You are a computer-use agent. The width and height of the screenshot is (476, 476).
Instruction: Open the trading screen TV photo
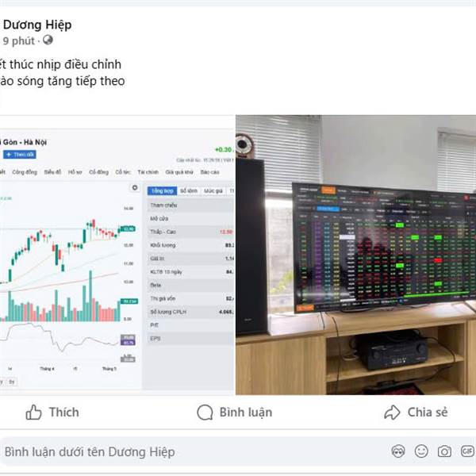[355, 255]
